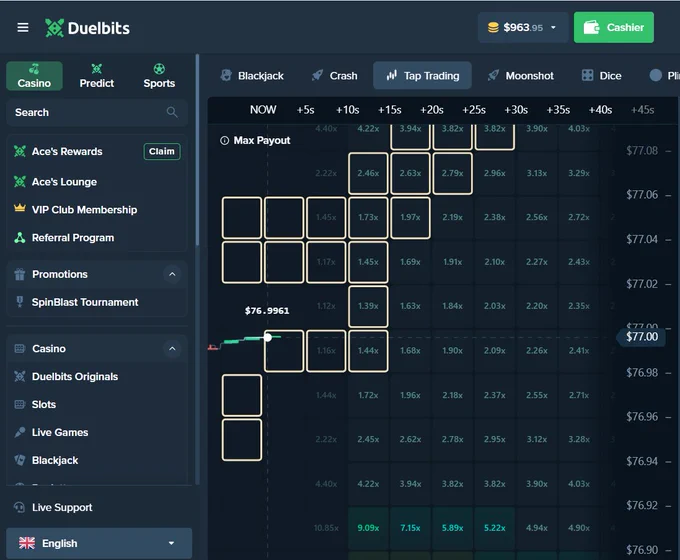The image size is (680, 560).
Task: Click the VIP Club crown icon
Action: click(x=20, y=209)
